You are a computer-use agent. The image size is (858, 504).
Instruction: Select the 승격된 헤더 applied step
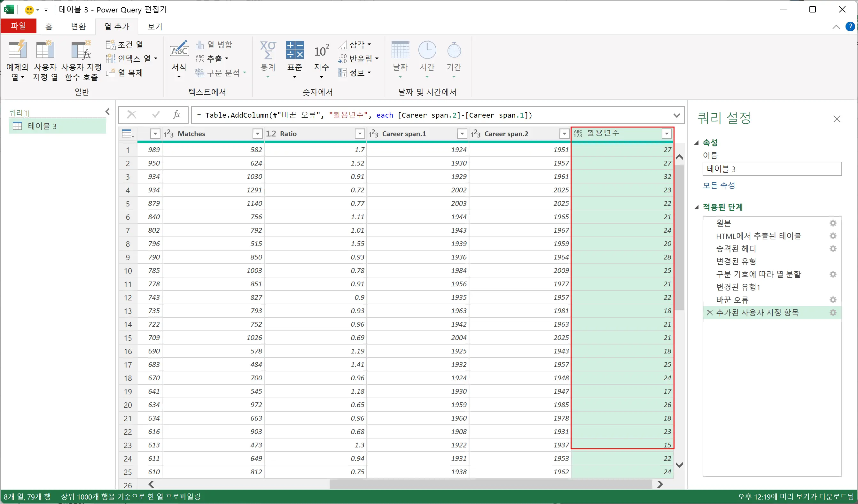pos(736,249)
